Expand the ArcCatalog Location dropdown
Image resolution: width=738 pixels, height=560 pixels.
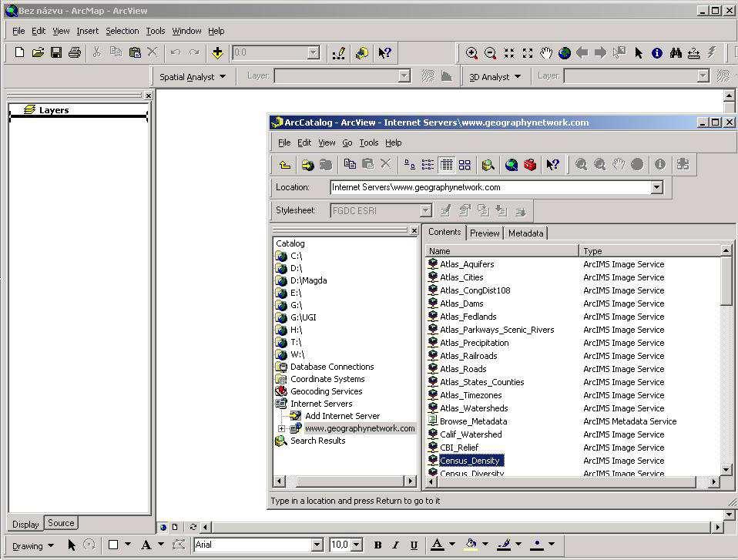tap(656, 187)
